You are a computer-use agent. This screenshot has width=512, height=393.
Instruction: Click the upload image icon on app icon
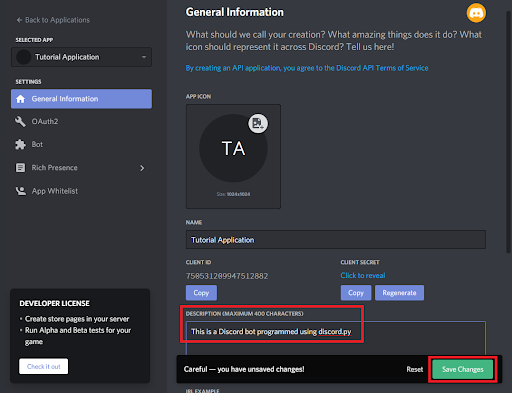258,124
